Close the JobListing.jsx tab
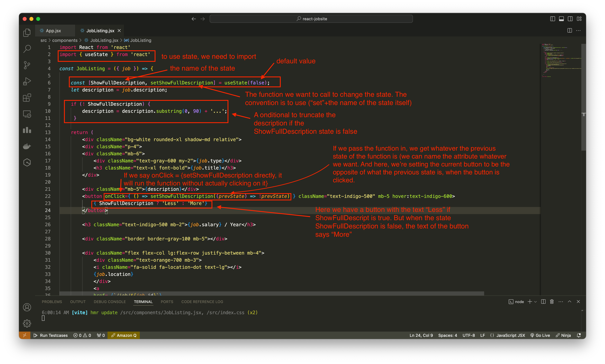The image size is (605, 364). 119,31
